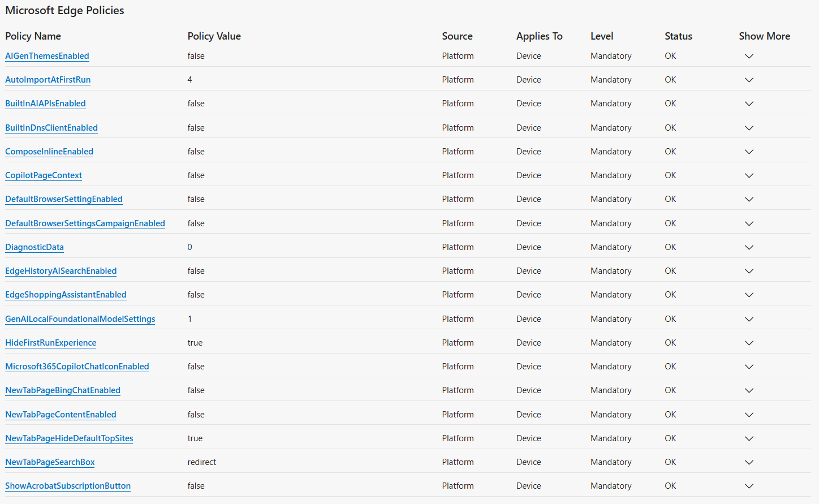This screenshot has width=819, height=504.
Task: Show more for the ComposeInlineEnabled policy
Action: tap(749, 152)
